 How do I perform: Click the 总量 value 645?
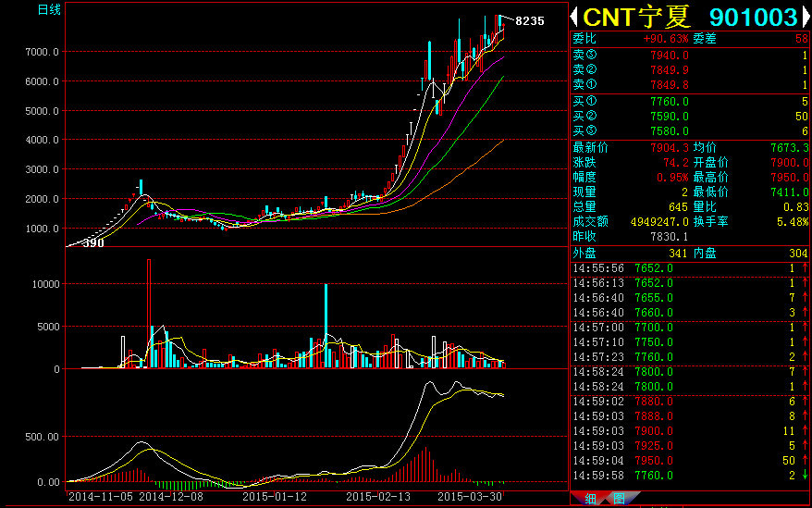tap(679, 207)
